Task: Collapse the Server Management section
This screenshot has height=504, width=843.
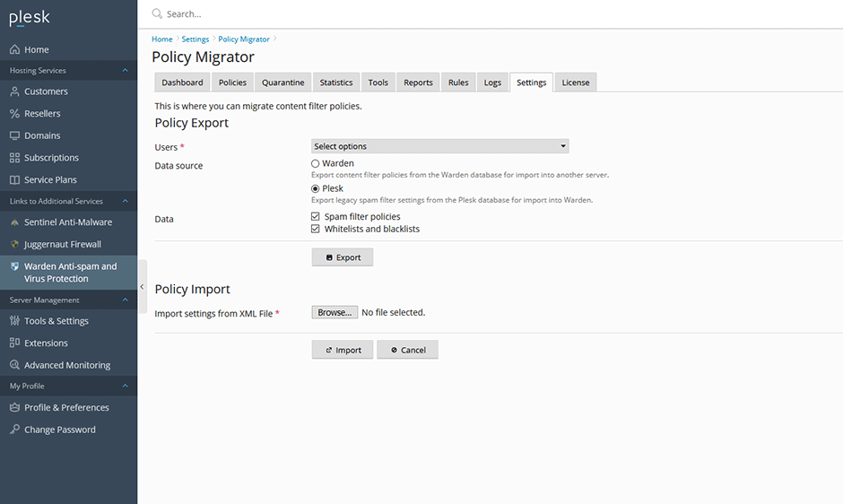Action: pyautogui.click(x=126, y=300)
